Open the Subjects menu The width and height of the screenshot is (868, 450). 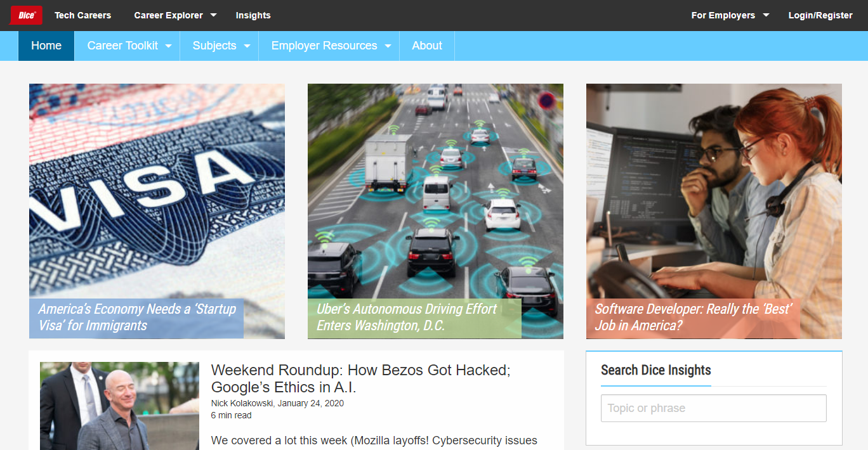[x=214, y=46]
